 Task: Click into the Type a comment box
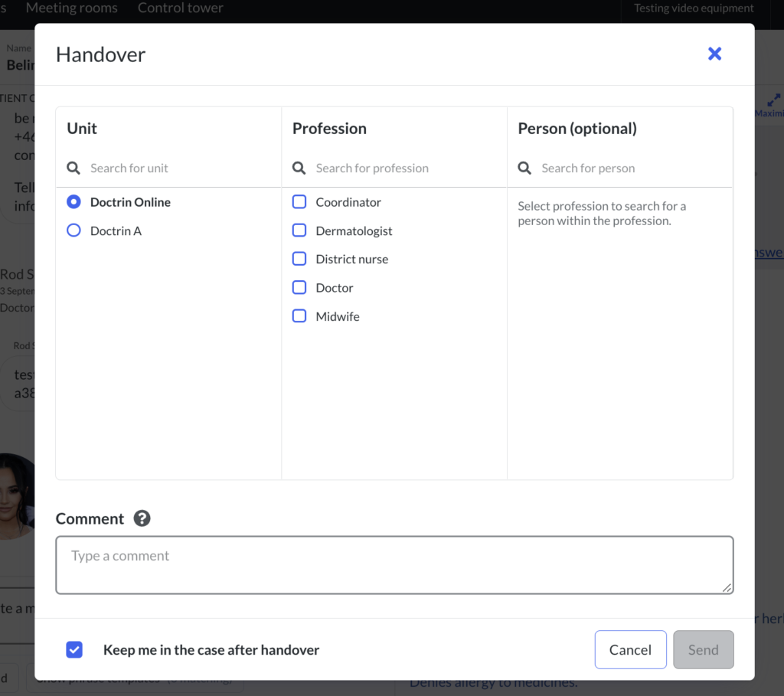tap(394, 565)
